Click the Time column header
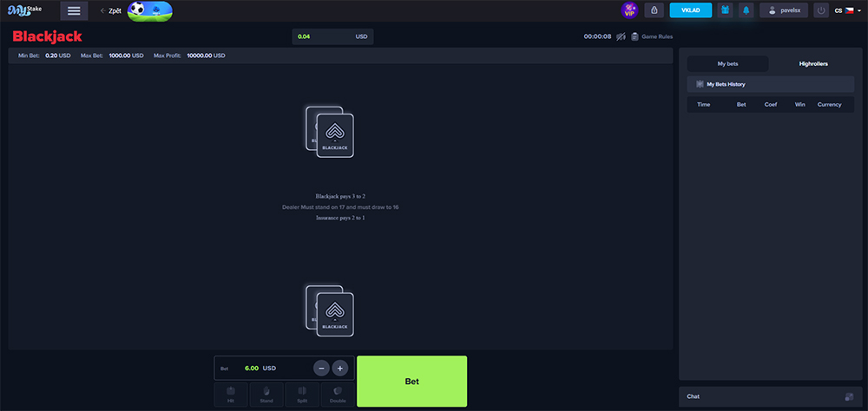The width and height of the screenshot is (868, 411). [x=704, y=105]
